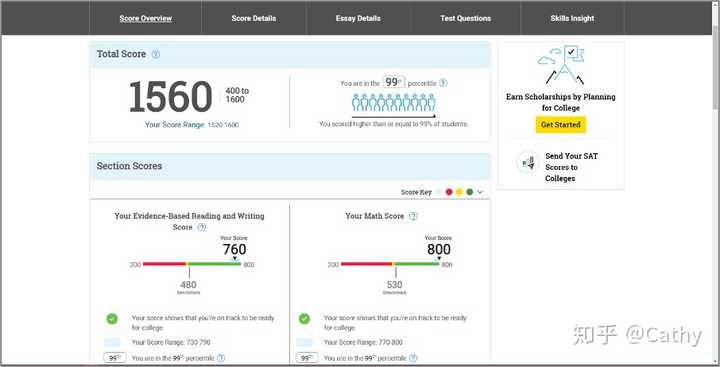Viewport: 720px width, 367px height.
Task: Click help icon next to Math percentile text
Action: tap(413, 358)
